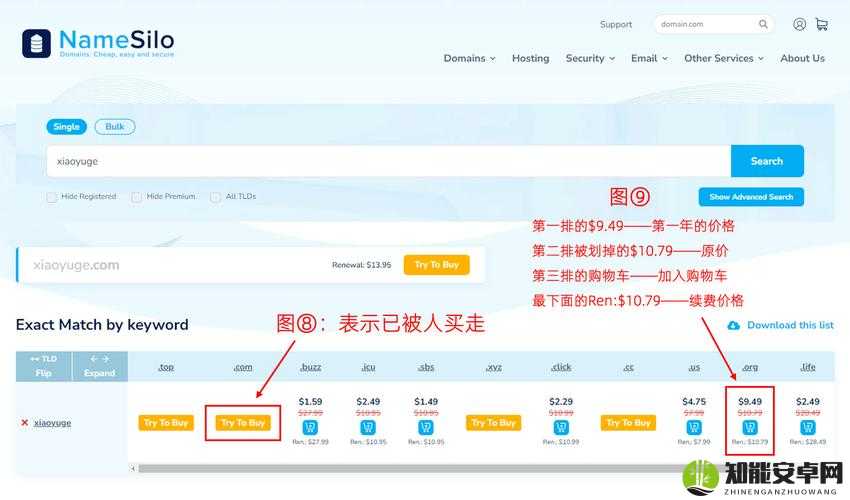Screen dimensions: 850x500
Task: Click the .cc column header
Action: (x=628, y=367)
